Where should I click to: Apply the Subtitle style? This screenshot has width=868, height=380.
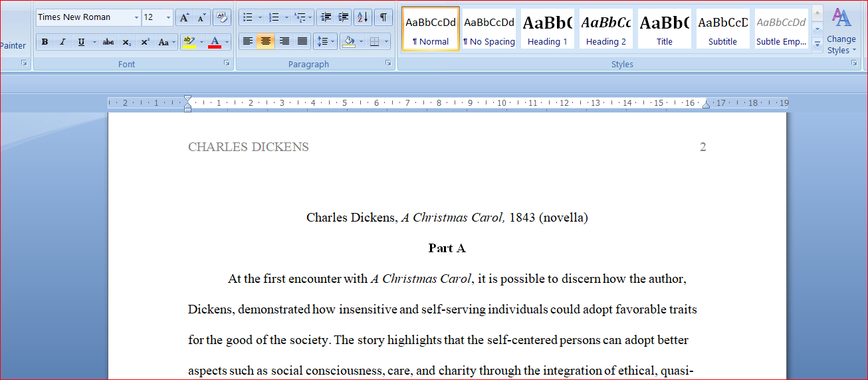723,29
